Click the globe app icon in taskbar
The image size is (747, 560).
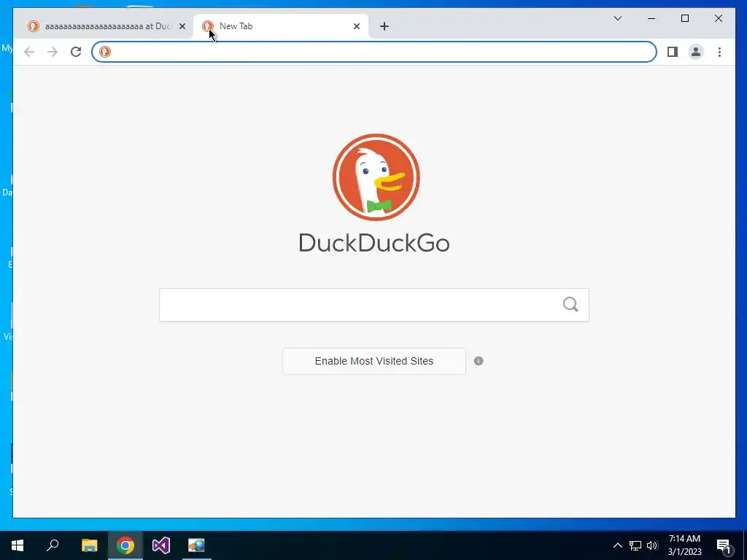[x=196, y=545]
